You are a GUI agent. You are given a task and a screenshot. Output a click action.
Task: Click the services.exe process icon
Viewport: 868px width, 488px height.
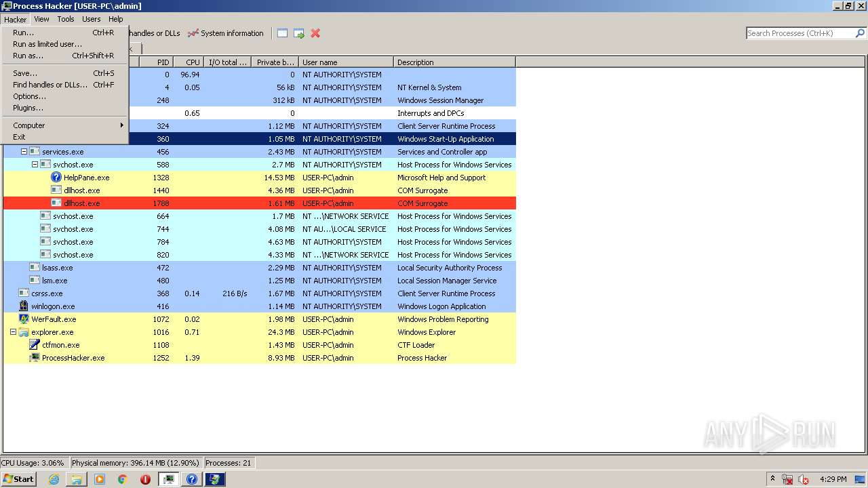[35, 152]
